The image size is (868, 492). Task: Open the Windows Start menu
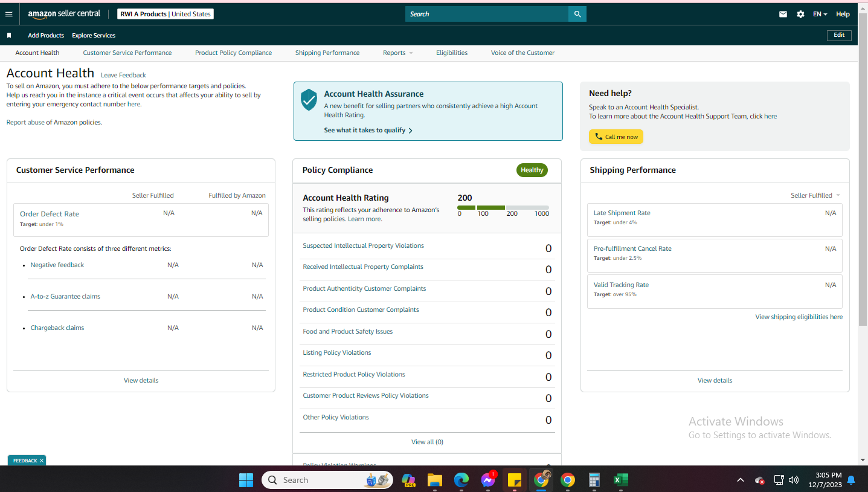pos(246,480)
